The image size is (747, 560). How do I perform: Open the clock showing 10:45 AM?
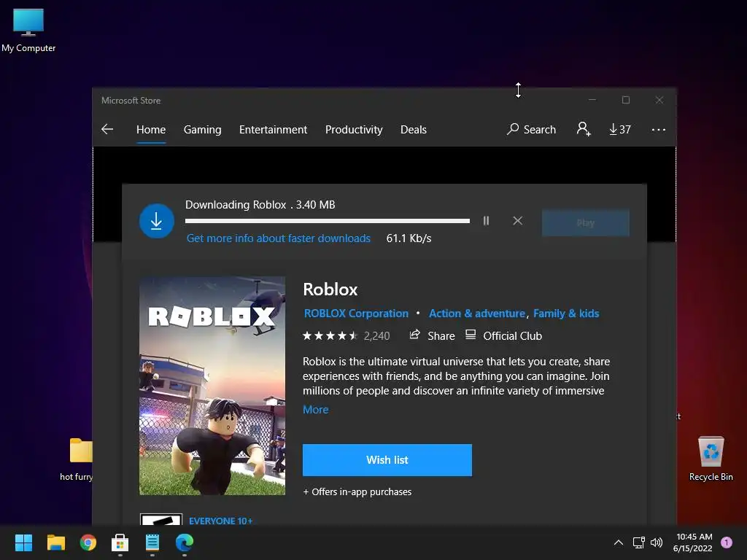pyautogui.click(x=693, y=542)
